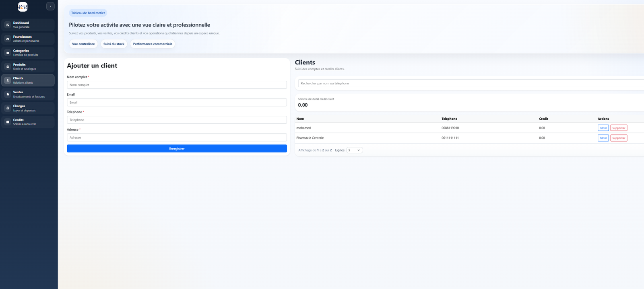This screenshot has width=644, height=289.
Task: Open the Lignes rows-per-page dropdown
Action: 355,150
